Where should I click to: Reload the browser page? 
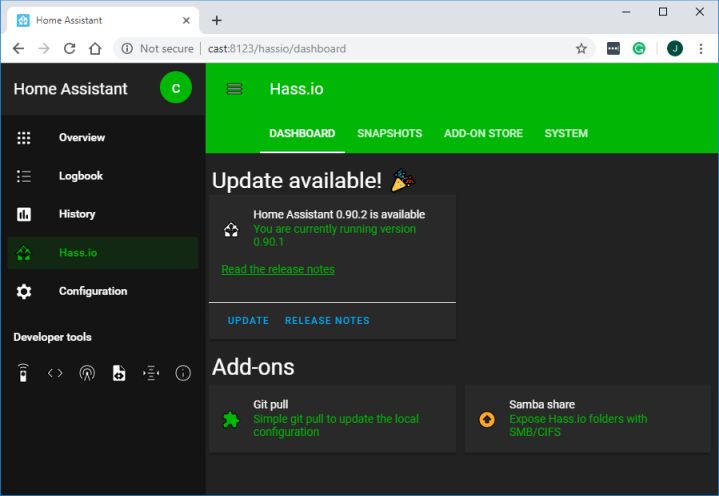click(x=70, y=49)
